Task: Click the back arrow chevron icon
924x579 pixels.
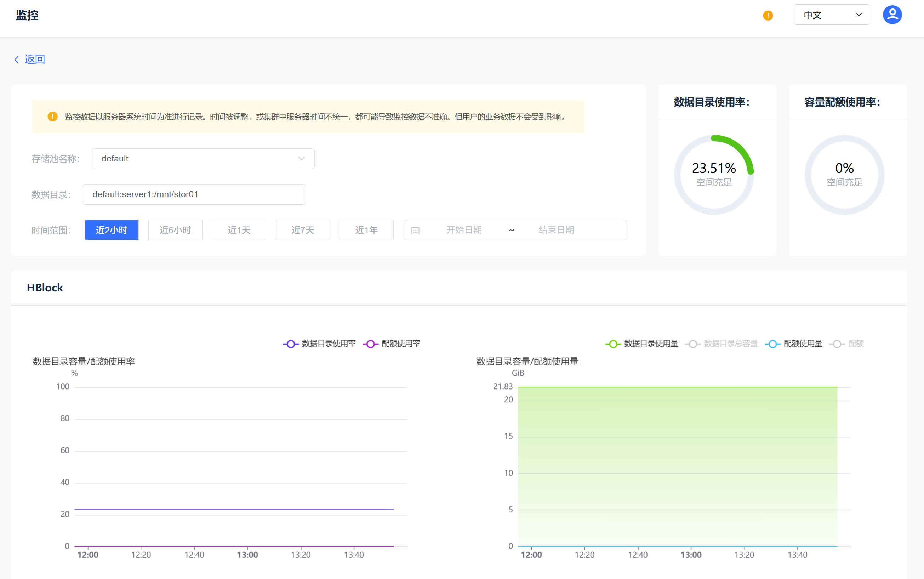Action: 16,59
